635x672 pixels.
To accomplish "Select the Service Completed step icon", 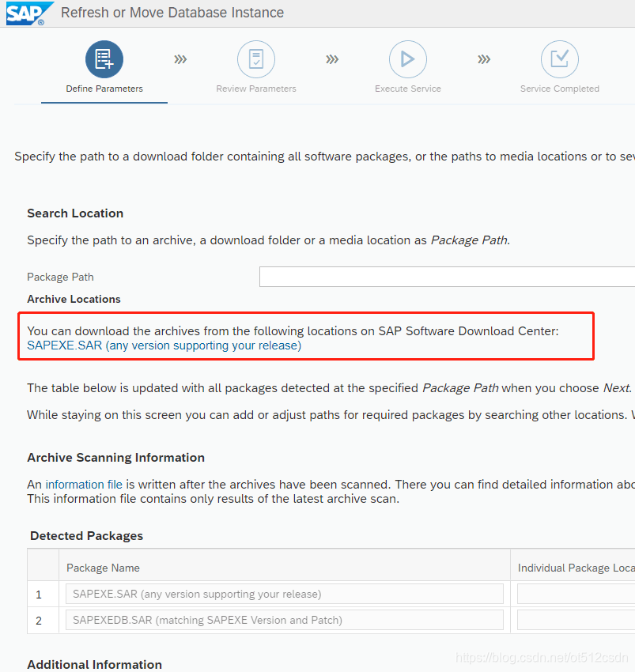I will point(560,59).
